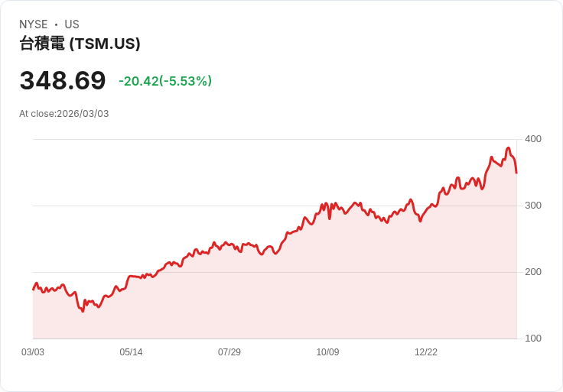Select the 200 price axis label
The width and height of the screenshot is (563, 392).
(532, 271)
